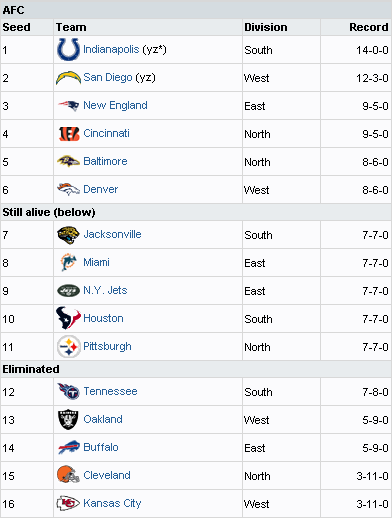Viewport: 392px width, 518px height.
Task: Click the Pittsburgh Steelers logo
Action: (x=69, y=347)
